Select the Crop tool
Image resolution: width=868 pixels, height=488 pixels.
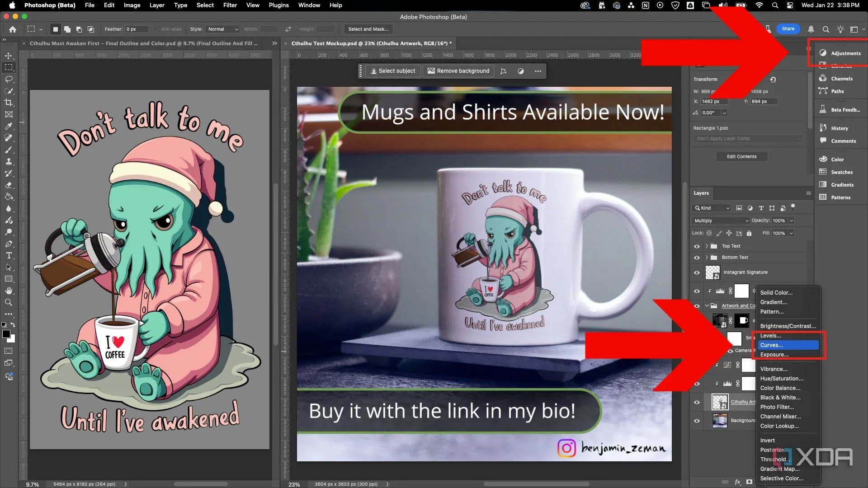[x=9, y=103]
